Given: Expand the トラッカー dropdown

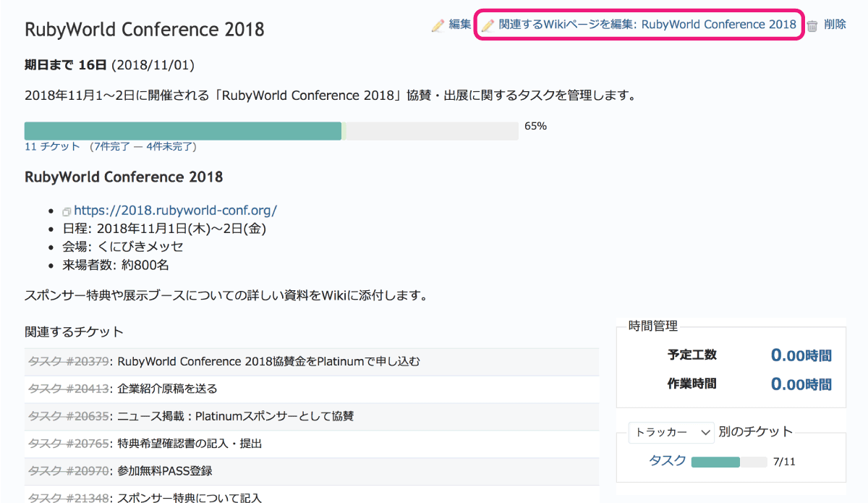Looking at the screenshot, I should tap(671, 432).
